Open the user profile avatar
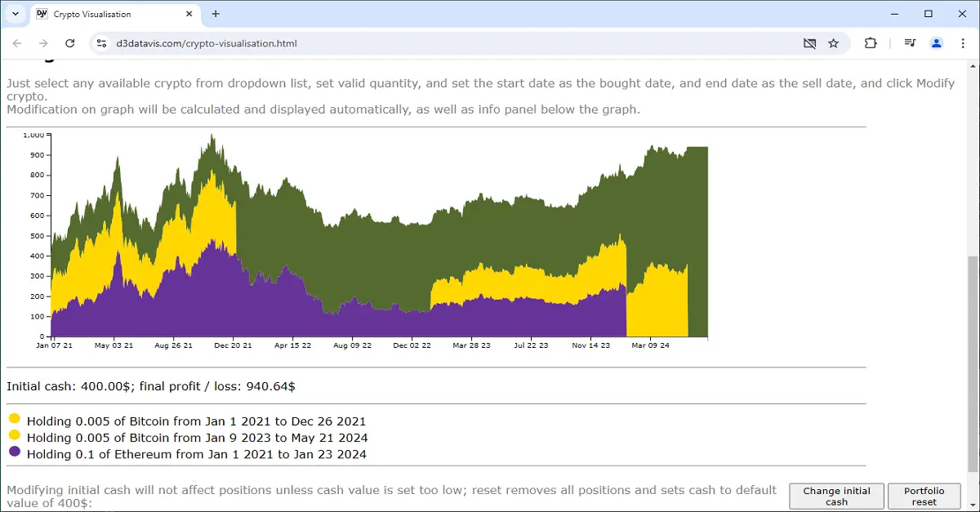This screenshot has width=980, height=512. pyautogui.click(x=937, y=43)
